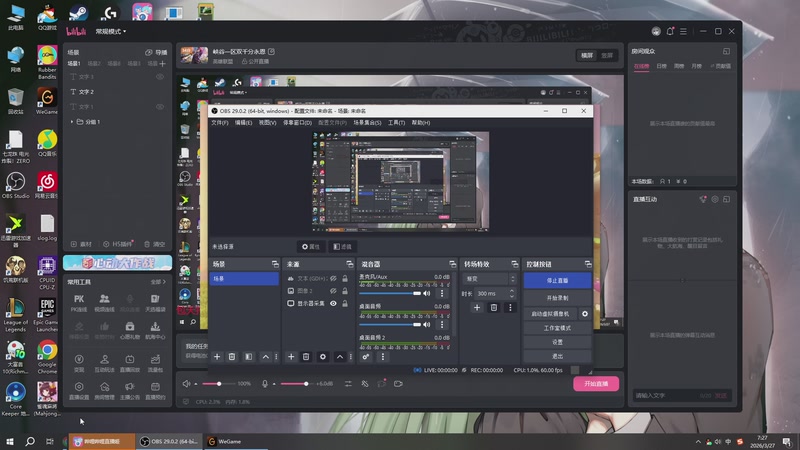This screenshot has height=450, width=800.
Task: Open 场景集合(S) menu in OBS
Action: pyautogui.click(x=367, y=123)
